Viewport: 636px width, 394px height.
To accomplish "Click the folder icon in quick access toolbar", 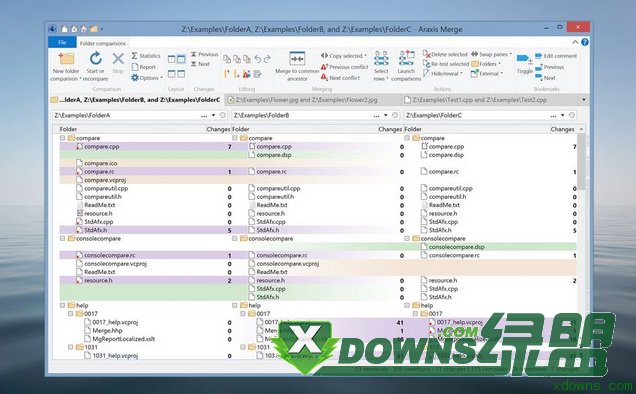I will (94, 29).
